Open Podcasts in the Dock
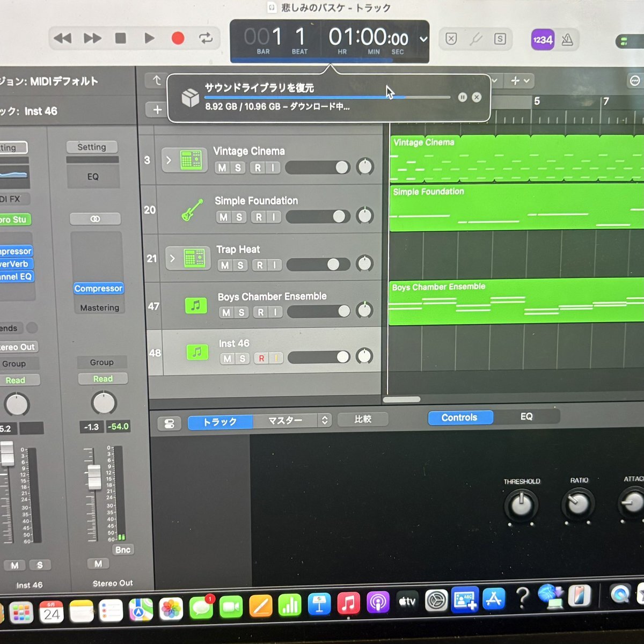Screen dimensions: 644x644 (x=378, y=603)
